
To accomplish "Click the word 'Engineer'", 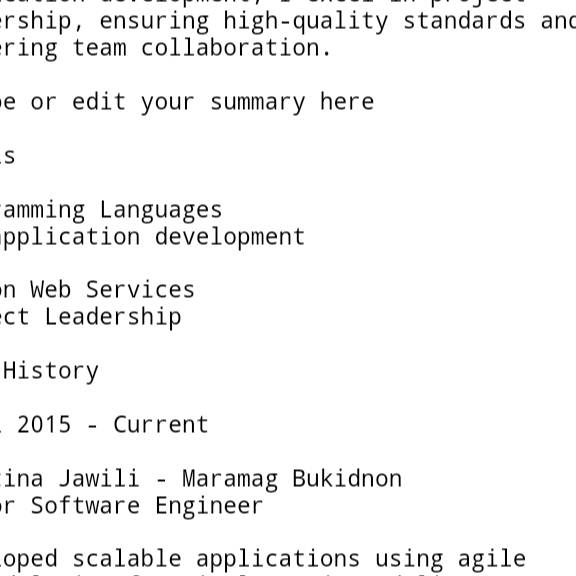I will pyautogui.click(x=209, y=506).
